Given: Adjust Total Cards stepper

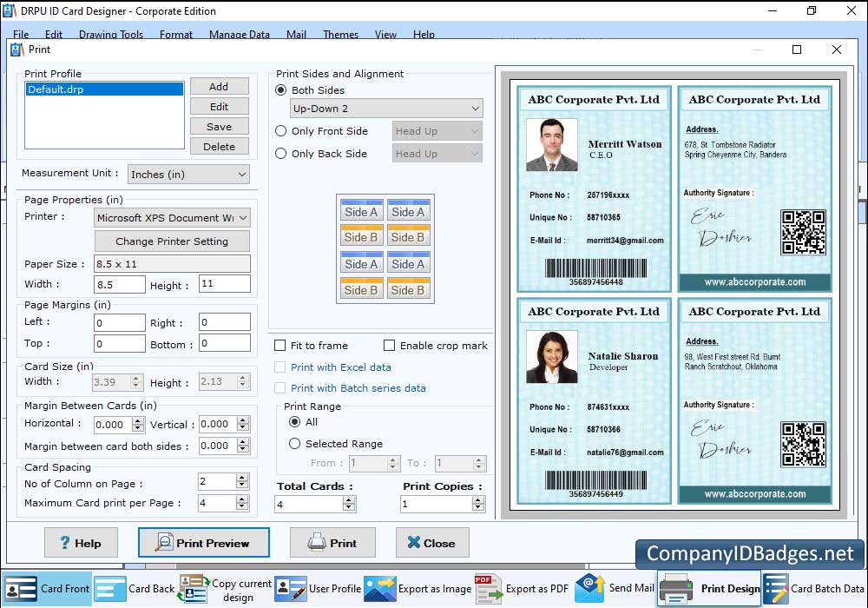Looking at the screenshot, I should click(348, 504).
